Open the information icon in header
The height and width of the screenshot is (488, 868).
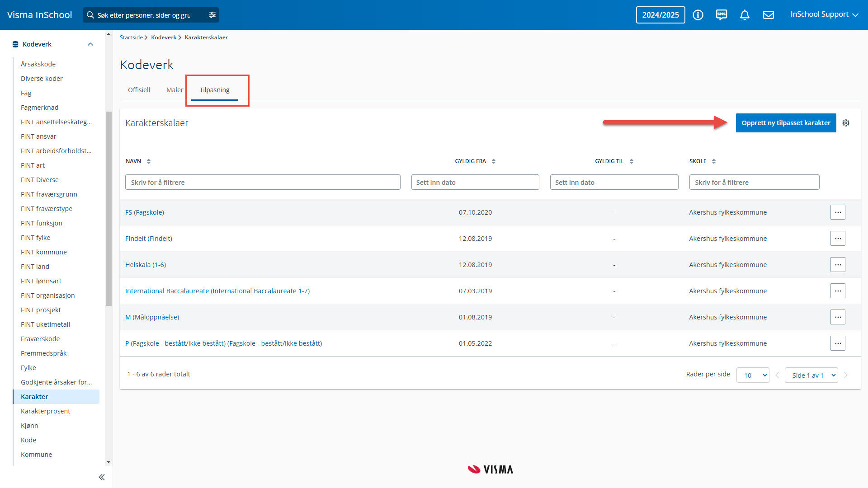pyautogui.click(x=698, y=15)
